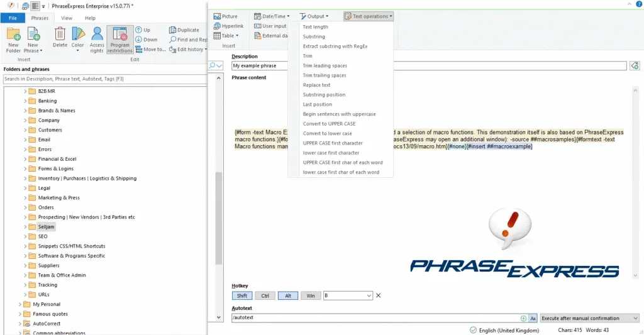Click the English (United Kingdom) language label

point(509,331)
